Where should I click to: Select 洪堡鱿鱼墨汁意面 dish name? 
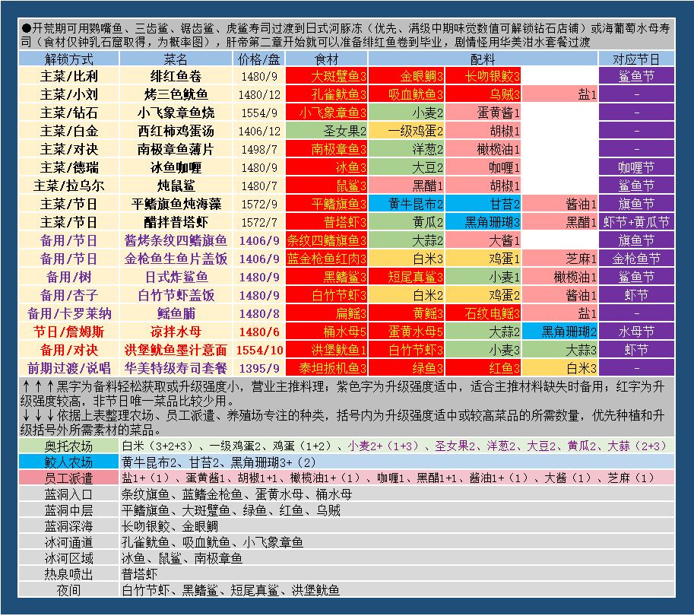tap(176, 350)
